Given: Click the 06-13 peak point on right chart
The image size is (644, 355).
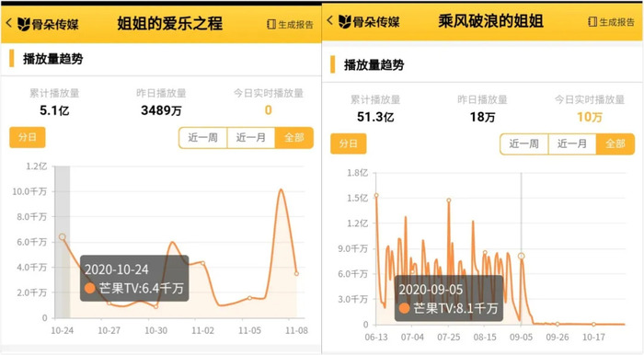Looking at the screenshot, I should click(x=376, y=195).
